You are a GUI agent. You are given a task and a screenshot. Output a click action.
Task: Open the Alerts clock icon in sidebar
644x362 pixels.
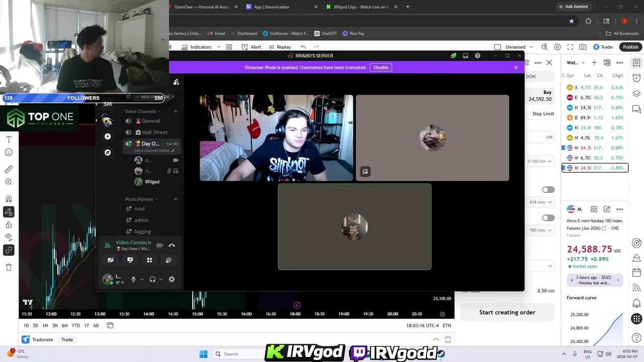tap(636, 78)
